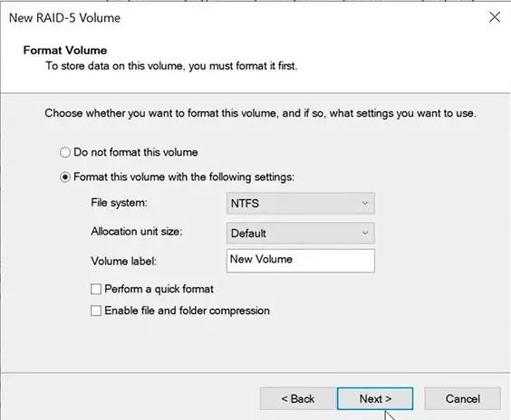Tick Enable file and folder compression checkbox
The width and height of the screenshot is (511, 420).
pos(96,310)
